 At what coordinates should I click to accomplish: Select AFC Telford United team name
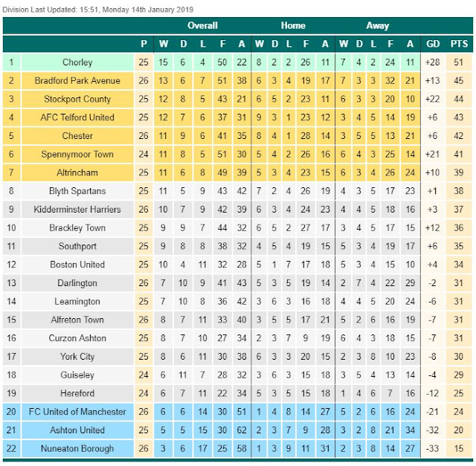click(x=77, y=117)
